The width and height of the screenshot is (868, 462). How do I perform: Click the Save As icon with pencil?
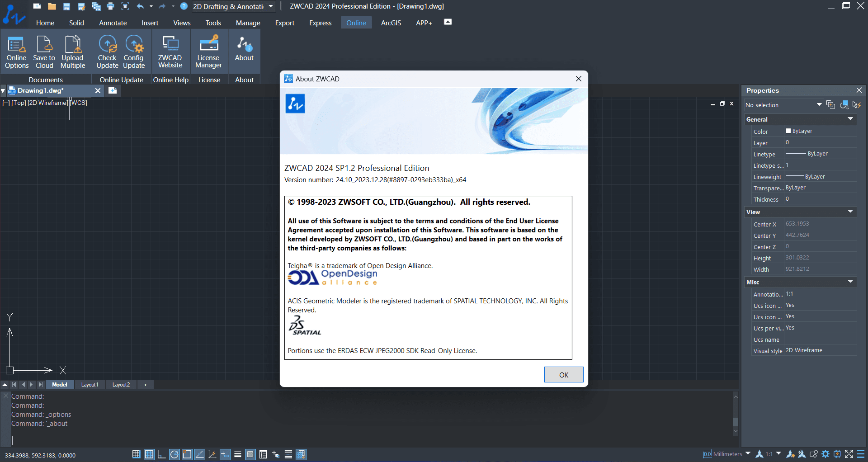click(x=81, y=6)
